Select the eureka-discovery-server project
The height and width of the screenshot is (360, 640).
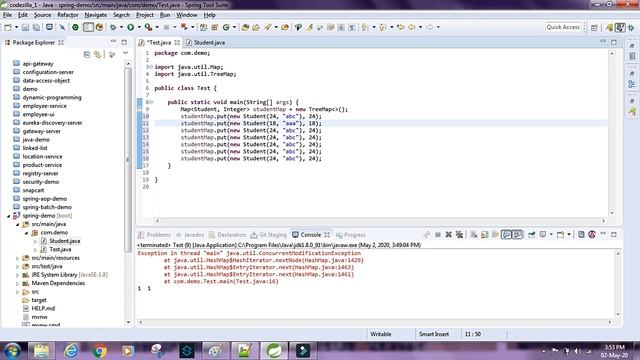pyautogui.click(x=52, y=123)
